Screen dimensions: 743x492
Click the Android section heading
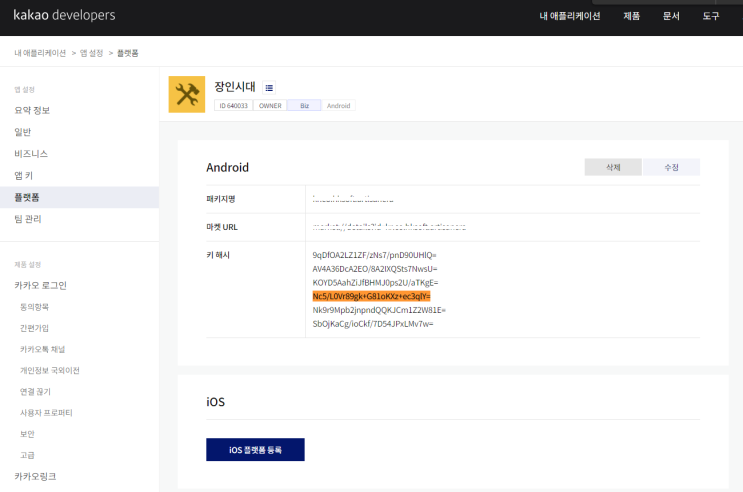(x=227, y=167)
